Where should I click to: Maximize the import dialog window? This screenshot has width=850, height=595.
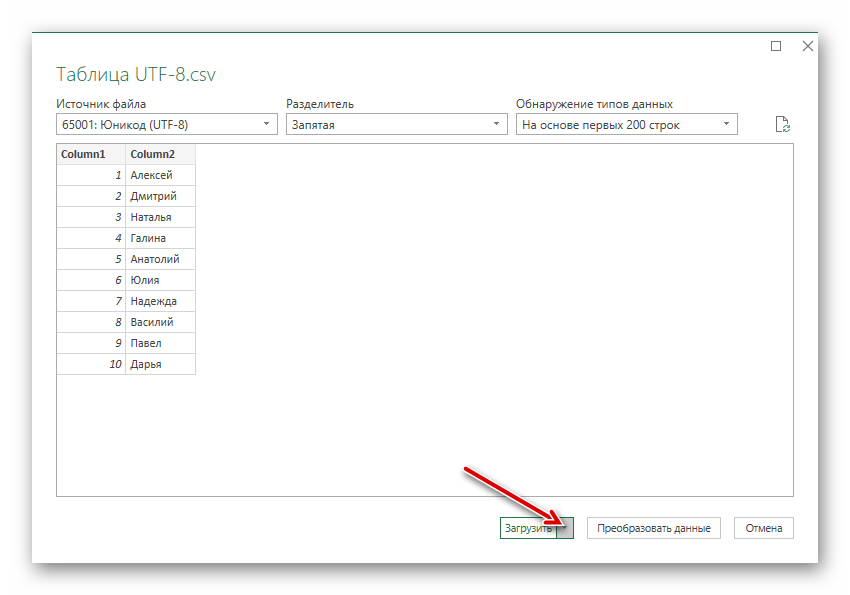click(776, 46)
